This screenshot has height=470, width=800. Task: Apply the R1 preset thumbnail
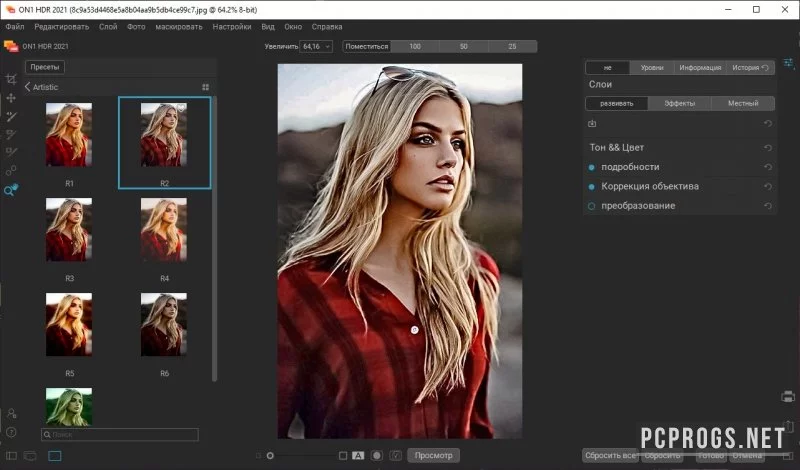tap(69, 135)
